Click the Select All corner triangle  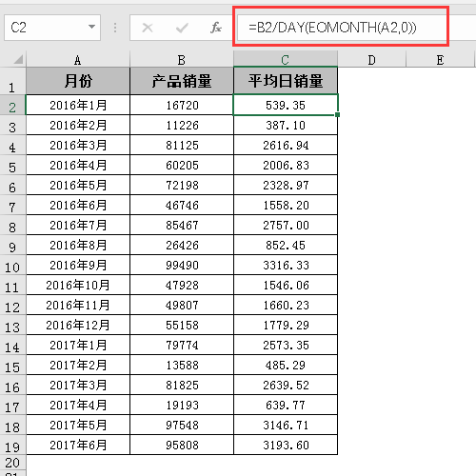(18, 59)
